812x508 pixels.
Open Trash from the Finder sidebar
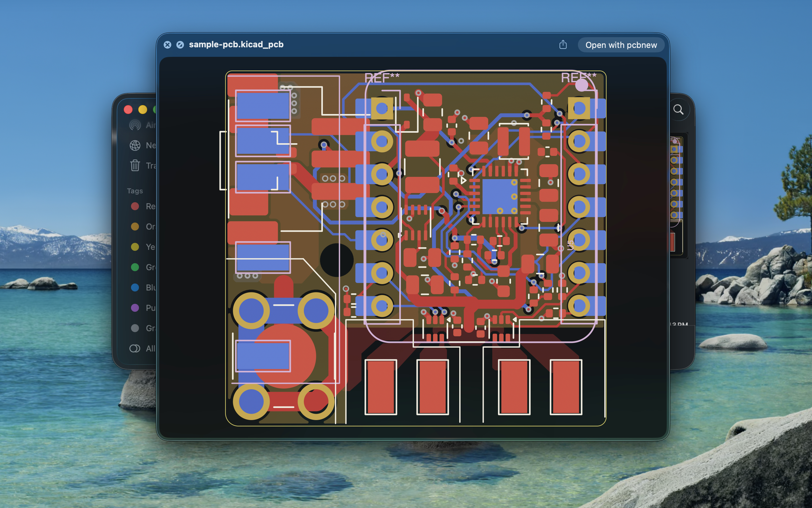coord(135,166)
